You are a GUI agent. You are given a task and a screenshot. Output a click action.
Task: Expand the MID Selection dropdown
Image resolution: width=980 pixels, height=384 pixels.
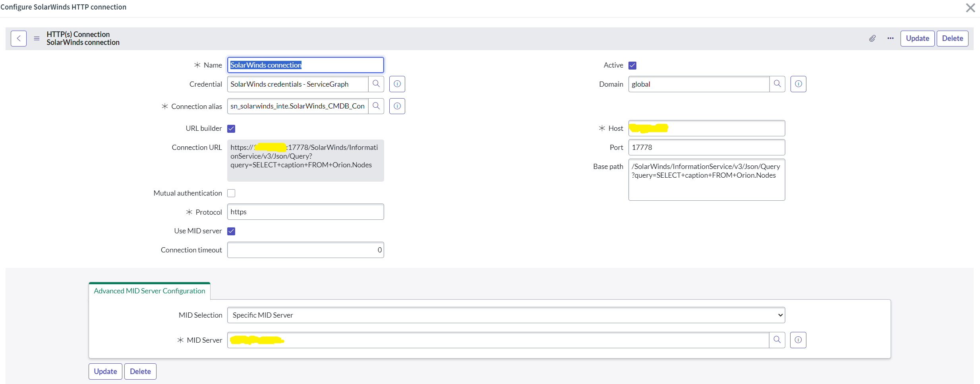(506, 315)
